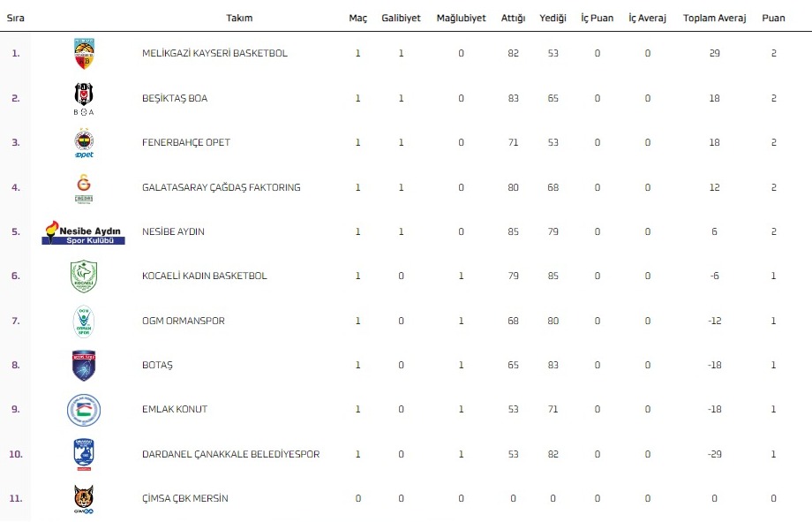Click the Mağlubiyet column header
The height and width of the screenshot is (522, 812).
click(461, 19)
